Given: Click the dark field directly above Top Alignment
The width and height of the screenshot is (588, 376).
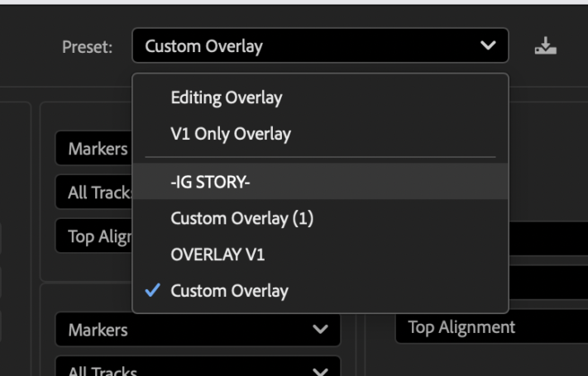Looking at the screenshot, I should point(548,283).
